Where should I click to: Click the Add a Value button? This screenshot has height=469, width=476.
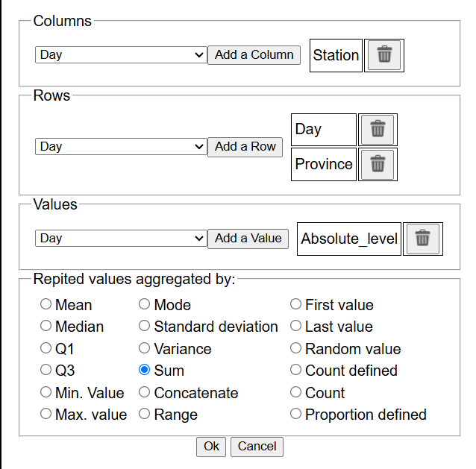(x=248, y=239)
